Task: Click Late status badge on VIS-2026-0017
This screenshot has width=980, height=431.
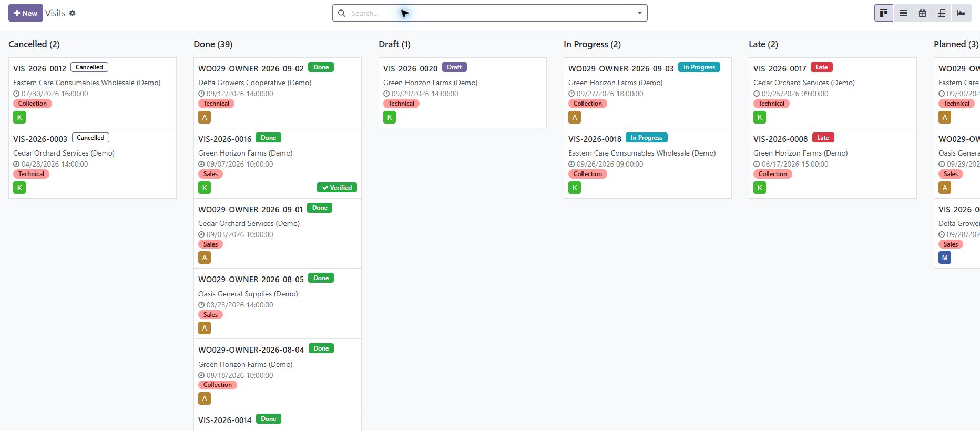Action: pyautogui.click(x=822, y=67)
